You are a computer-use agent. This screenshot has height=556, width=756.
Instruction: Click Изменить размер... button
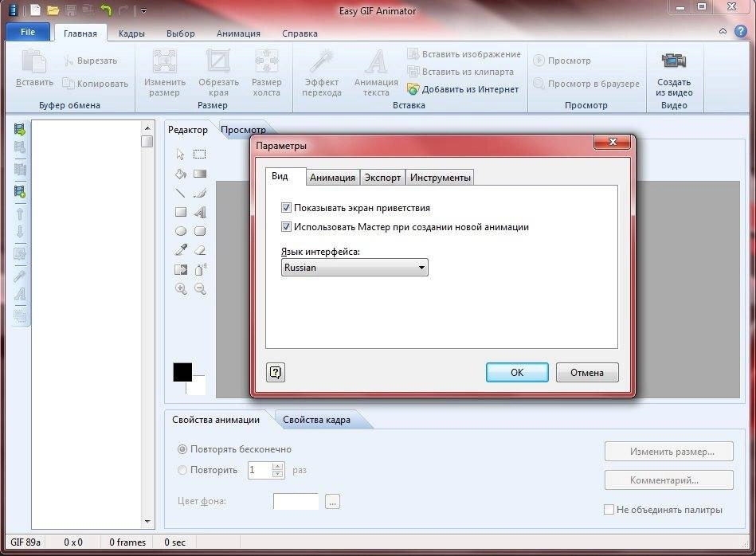668,452
